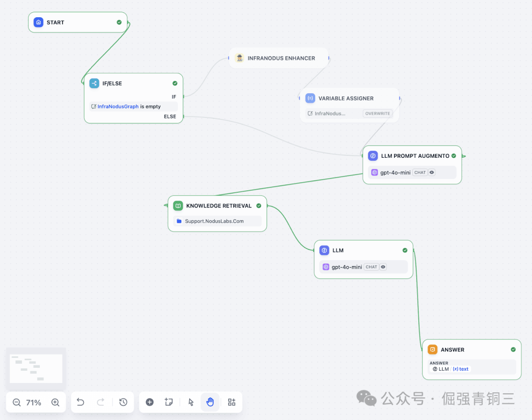Image resolution: width=532 pixels, height=420 pixels.
Task: Click the LLM Prompt Augmento output handle
Action: tap(463, 156)
